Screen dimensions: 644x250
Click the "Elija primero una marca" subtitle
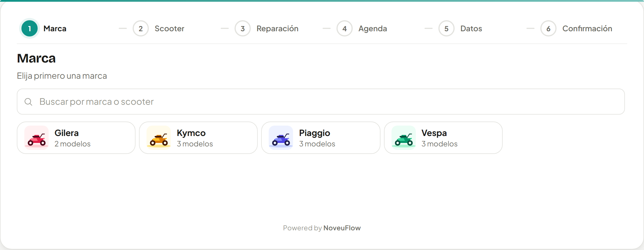[x=62, y=76]
